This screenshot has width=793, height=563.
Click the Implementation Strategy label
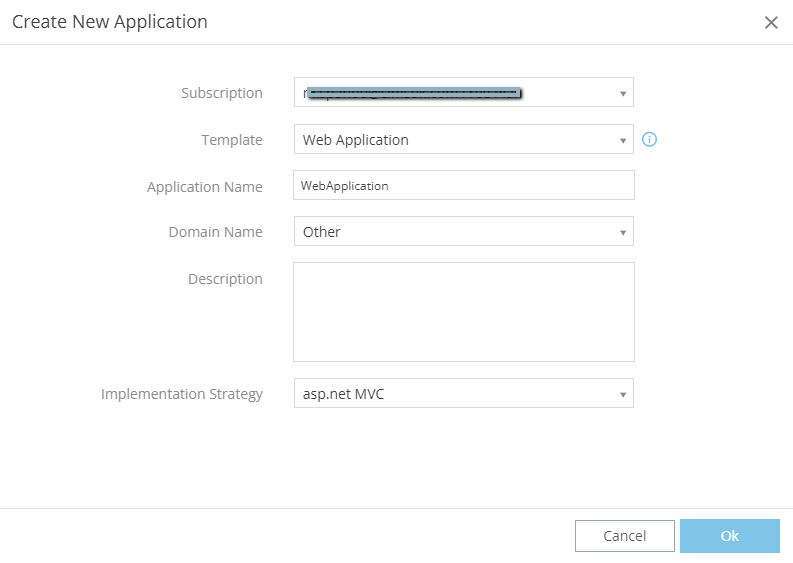coord(181,394)
